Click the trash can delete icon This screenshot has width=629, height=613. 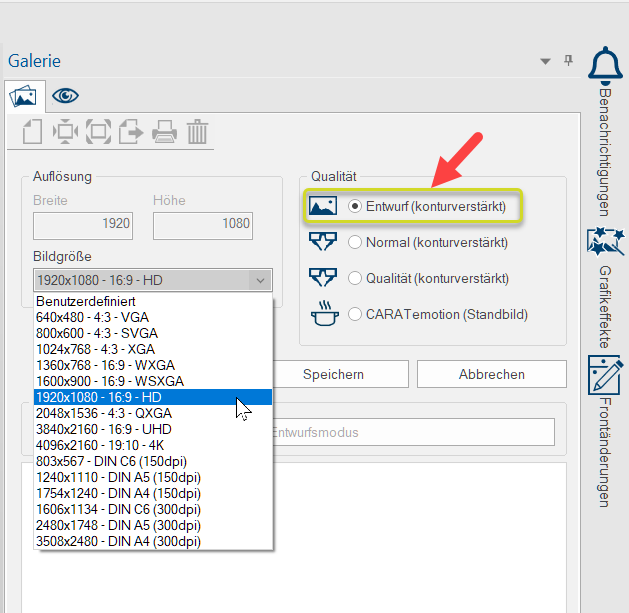coord(197,131)
